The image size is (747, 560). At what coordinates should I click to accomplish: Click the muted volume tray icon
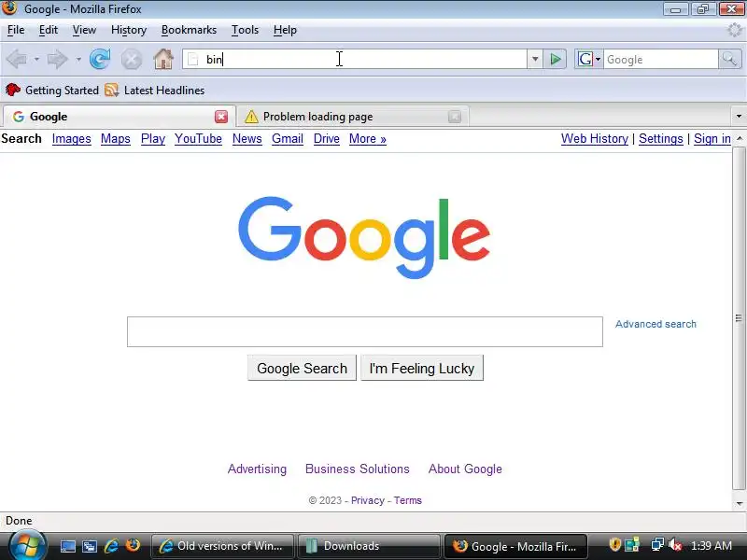(675, 545)
